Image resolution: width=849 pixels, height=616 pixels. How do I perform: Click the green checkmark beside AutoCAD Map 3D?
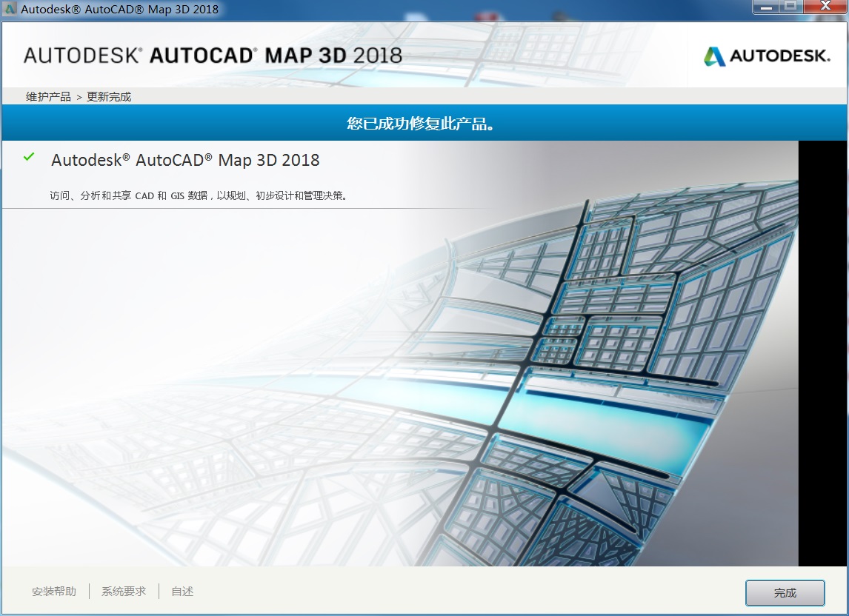pos(29,157)
